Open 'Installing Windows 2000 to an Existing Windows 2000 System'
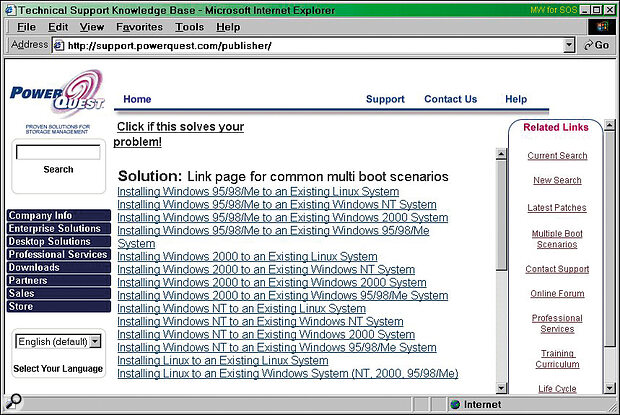 [x=272, y=283]
